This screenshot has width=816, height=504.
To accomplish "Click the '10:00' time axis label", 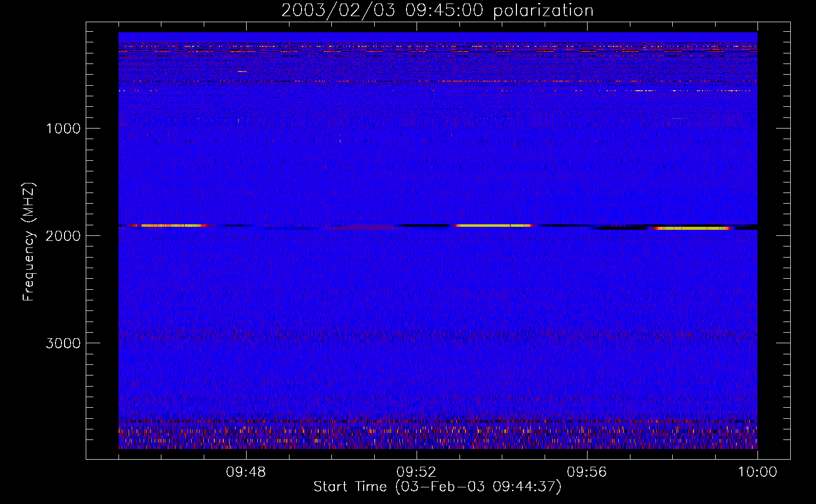I will 757,472.
